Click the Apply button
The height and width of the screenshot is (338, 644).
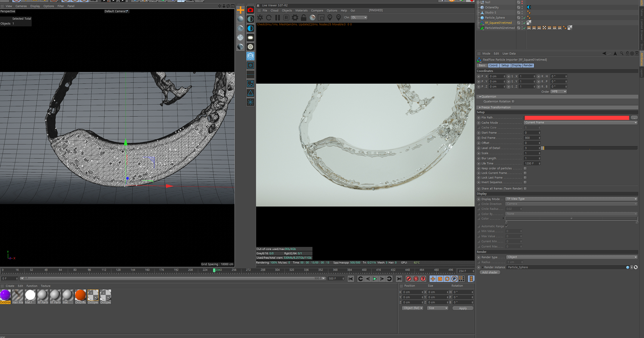click(x=463, y=308)
